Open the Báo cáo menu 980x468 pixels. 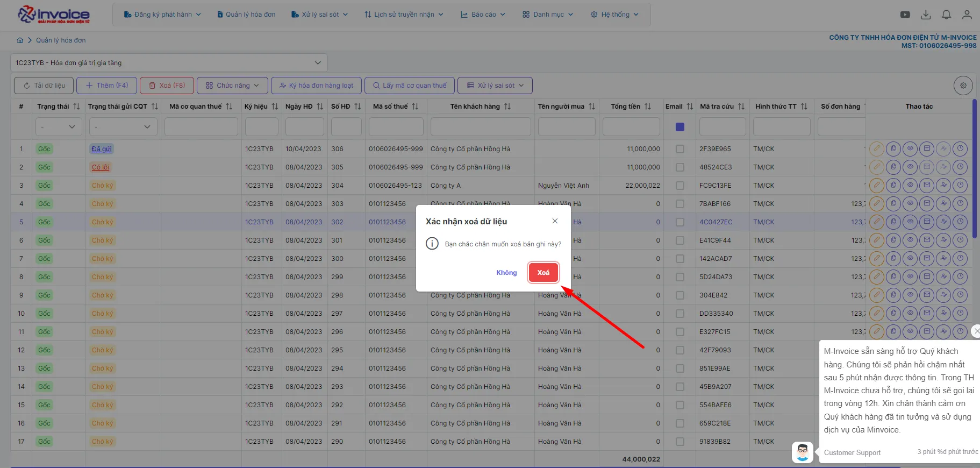pyautogui.click(x=483, y=15)
